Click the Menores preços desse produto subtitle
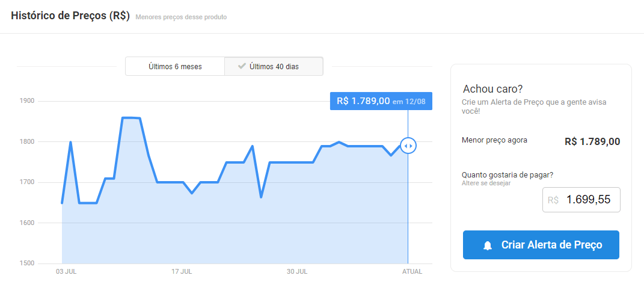 click(181, 17)
